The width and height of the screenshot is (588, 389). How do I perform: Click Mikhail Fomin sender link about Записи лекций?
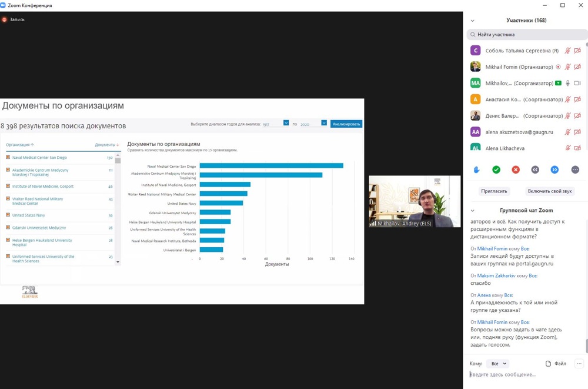[x=492, y=248]
